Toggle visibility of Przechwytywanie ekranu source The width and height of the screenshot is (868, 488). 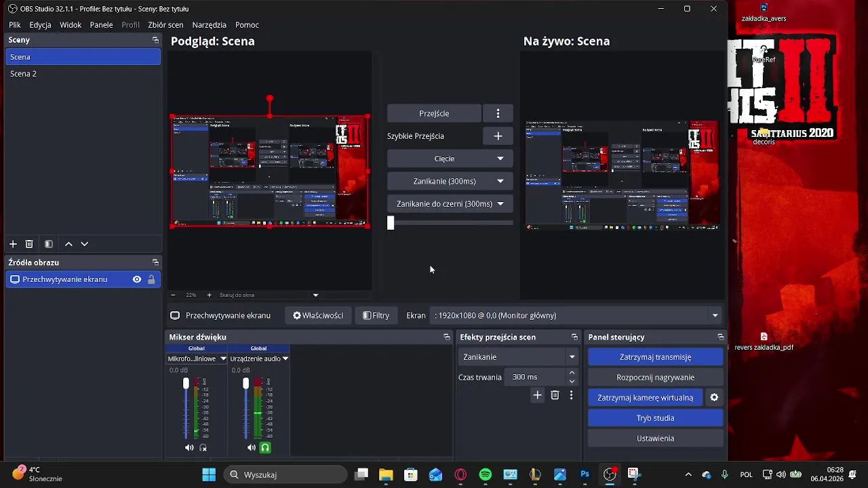[137, 279]
